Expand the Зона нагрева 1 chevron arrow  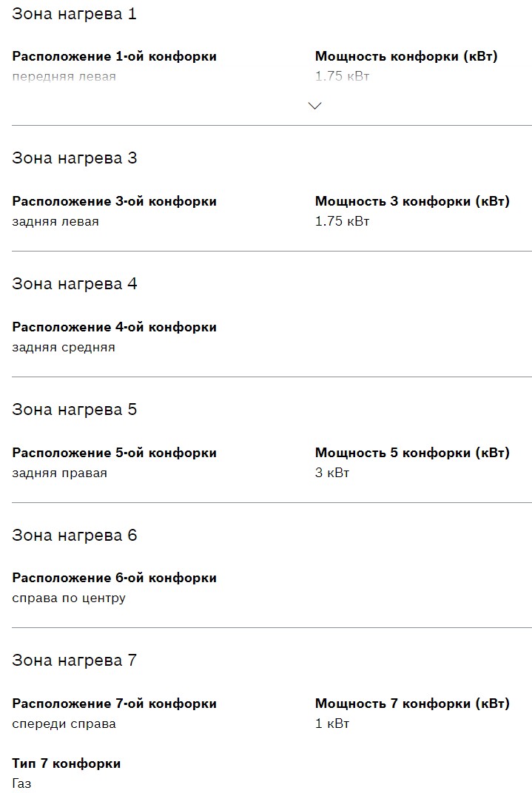pyautogui.click(x=314, y=106)
